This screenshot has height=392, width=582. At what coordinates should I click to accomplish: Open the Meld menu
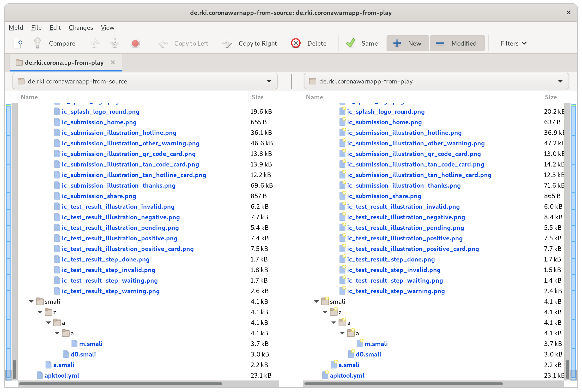coord(16,28)
